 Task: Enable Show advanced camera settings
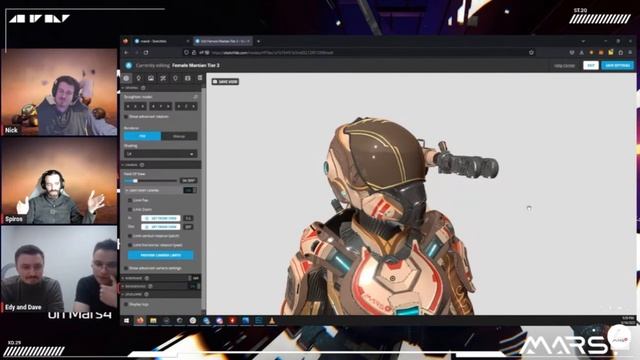click(x=126, y=268)
